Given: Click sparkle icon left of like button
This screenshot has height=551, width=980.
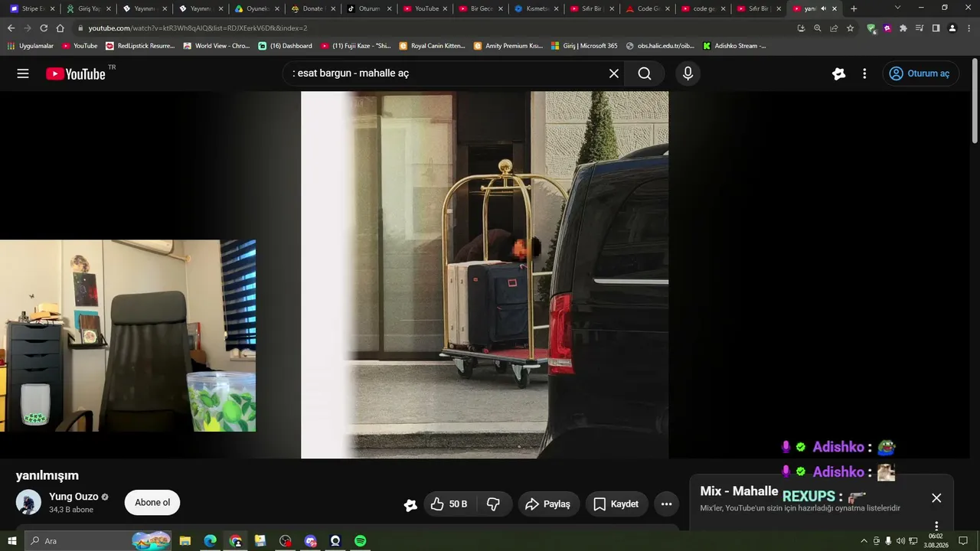Looking at the screenshot, I should pos(410,504).
